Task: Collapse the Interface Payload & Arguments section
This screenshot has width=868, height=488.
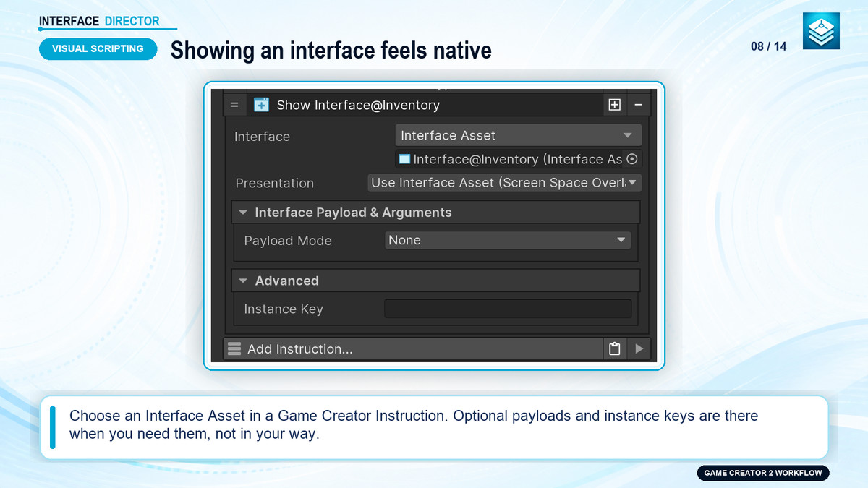Action: point(435,213)
